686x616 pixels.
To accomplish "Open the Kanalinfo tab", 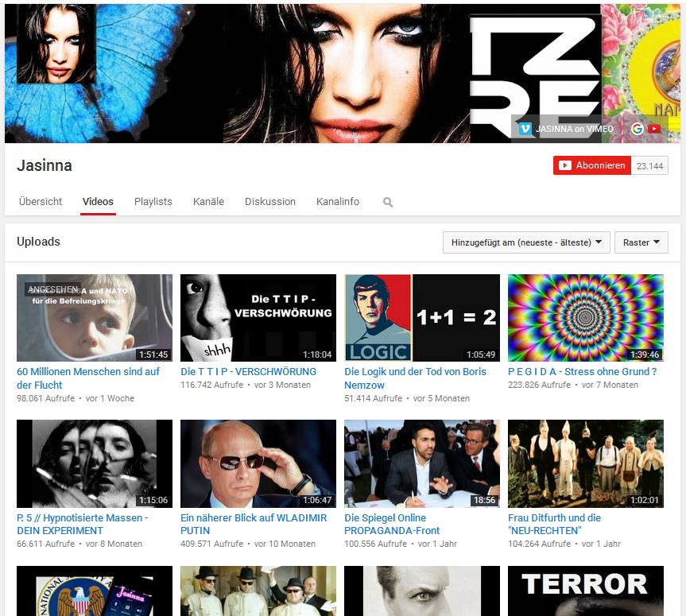I will point(337,202).
